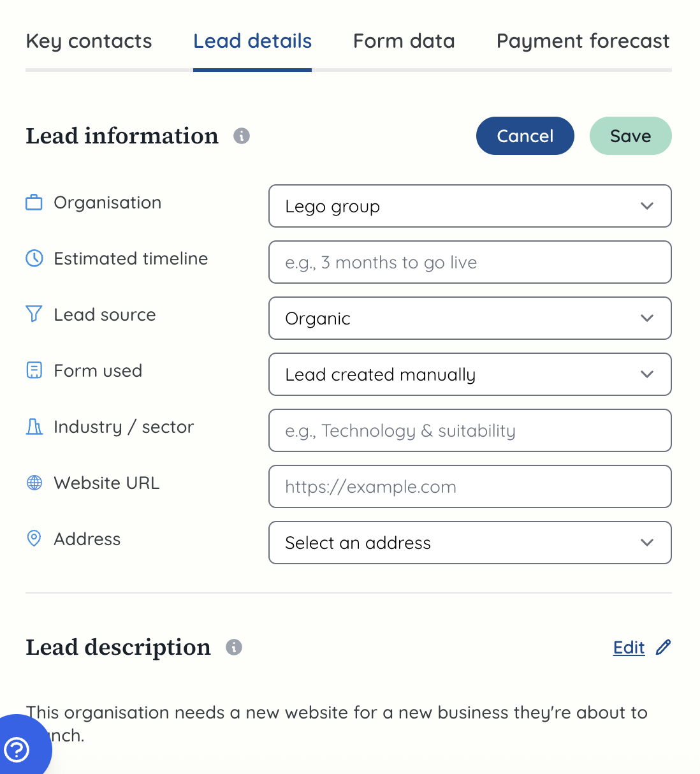
Task: Click the Lead source funnel icon
Action: tap(34, 314)
